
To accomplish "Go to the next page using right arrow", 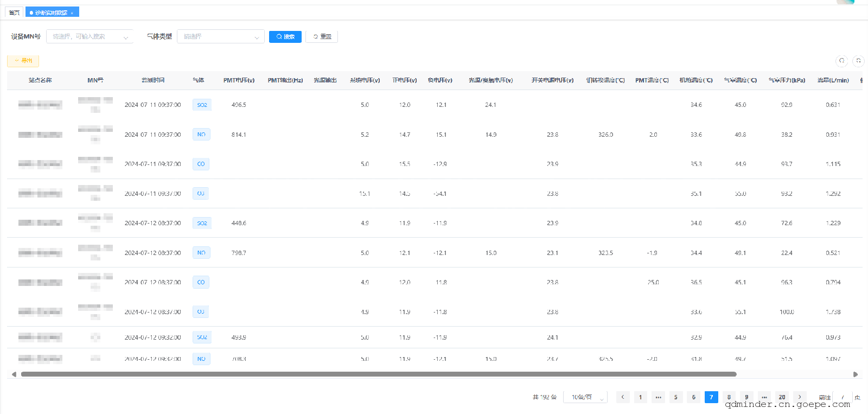I will click(800, 397).
